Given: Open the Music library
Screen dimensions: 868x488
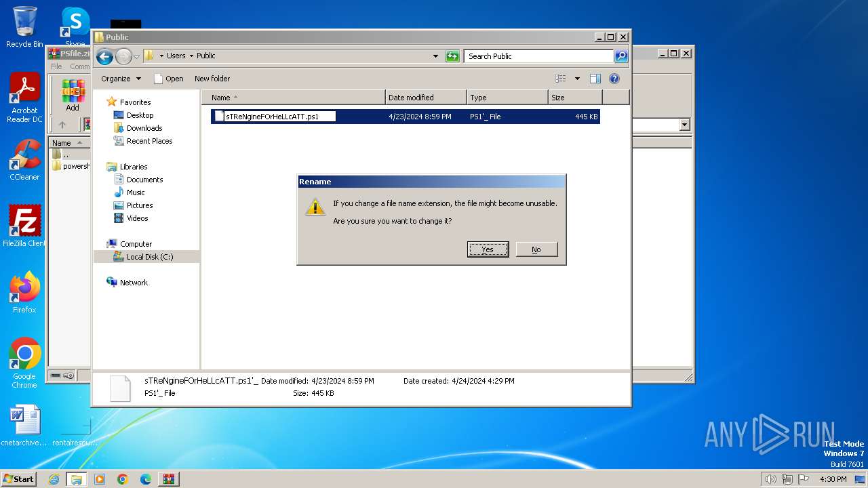Looking at the screenshot, I should click(136, 192).
